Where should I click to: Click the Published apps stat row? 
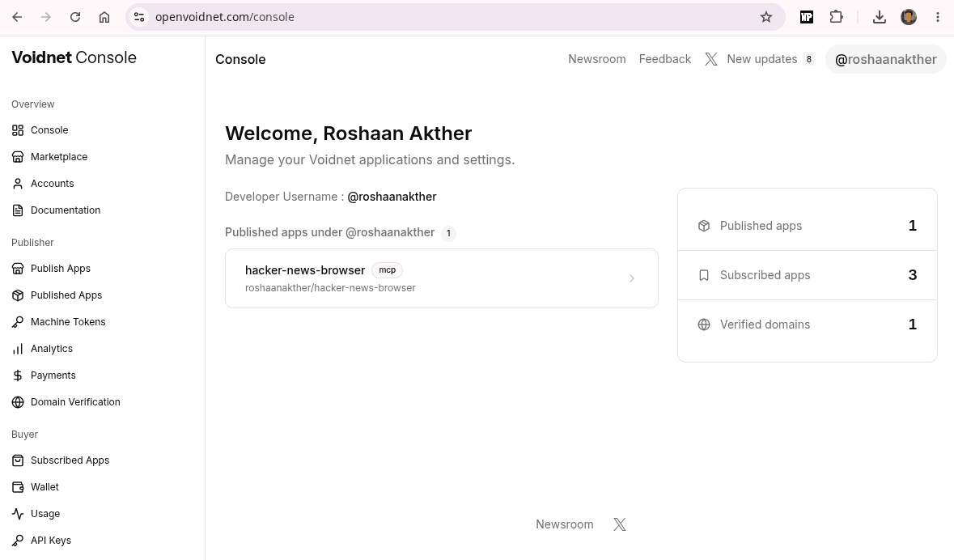[x=808, y=226]
